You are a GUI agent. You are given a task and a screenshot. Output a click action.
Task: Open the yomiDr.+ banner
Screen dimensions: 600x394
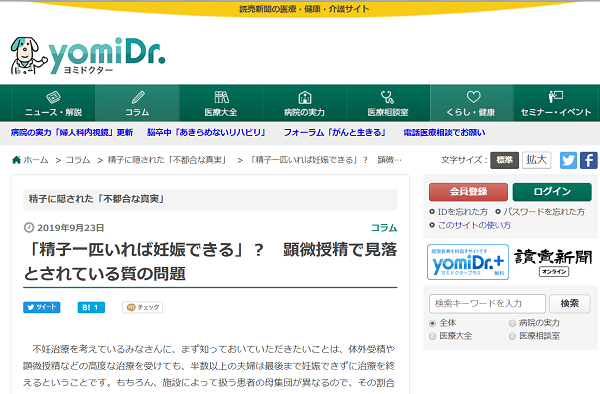click(x=468, y=262)
